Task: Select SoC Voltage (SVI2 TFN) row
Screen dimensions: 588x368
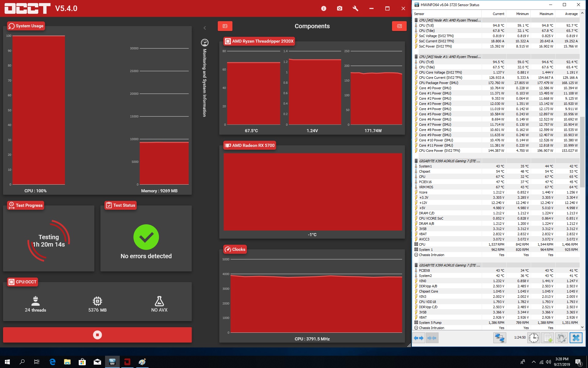Action: 496,36
